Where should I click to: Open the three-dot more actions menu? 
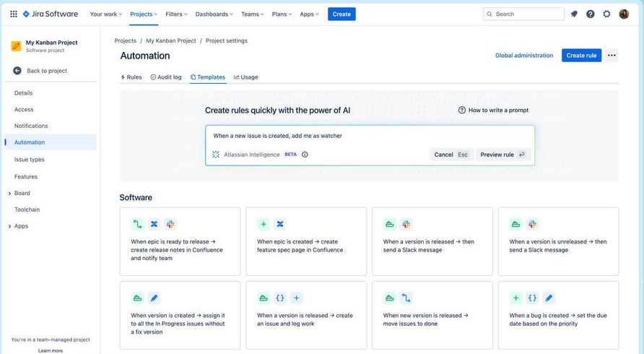(x=612, y=56)
